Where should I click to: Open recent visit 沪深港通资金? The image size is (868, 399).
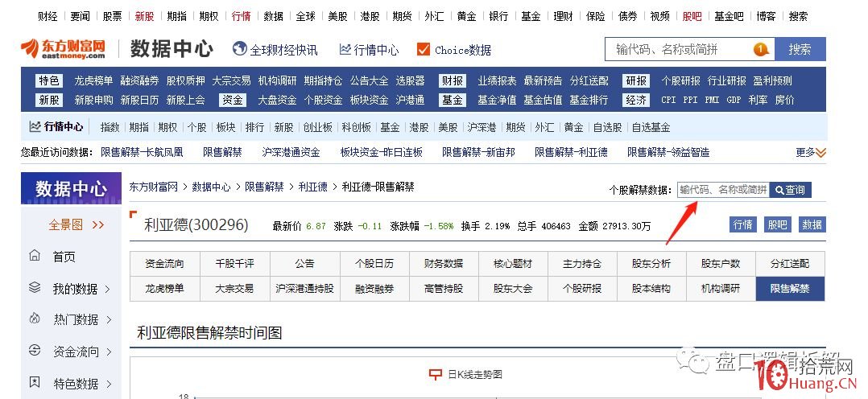291,152
